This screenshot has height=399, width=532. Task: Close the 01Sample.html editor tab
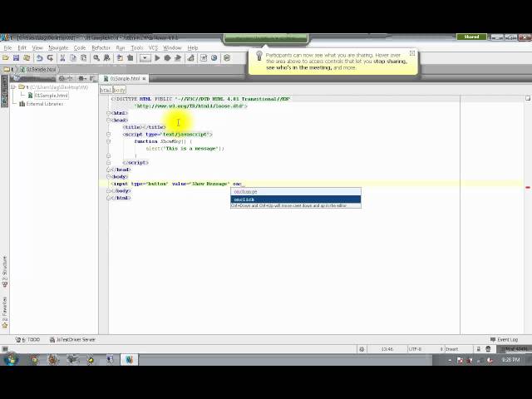pos(144,78)
